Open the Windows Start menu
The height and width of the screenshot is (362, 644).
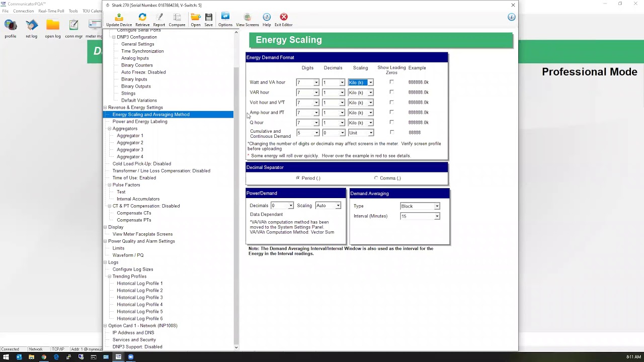tap(7, 357)
